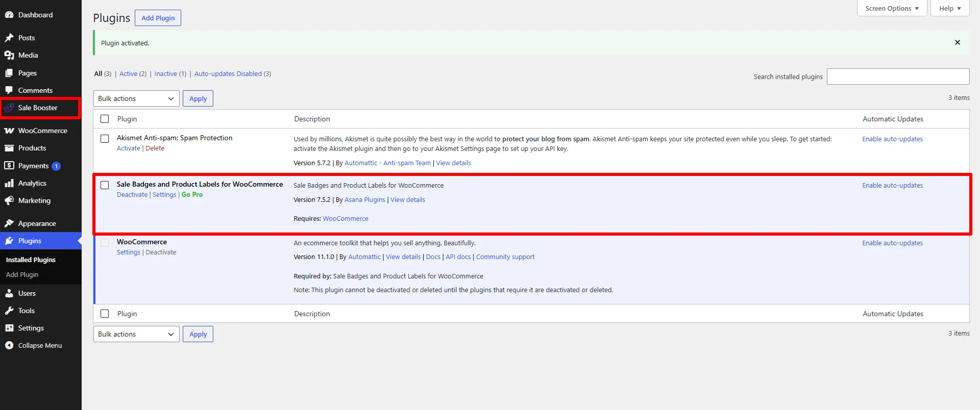Open the Requires WooCommerce link

(346, 218)
